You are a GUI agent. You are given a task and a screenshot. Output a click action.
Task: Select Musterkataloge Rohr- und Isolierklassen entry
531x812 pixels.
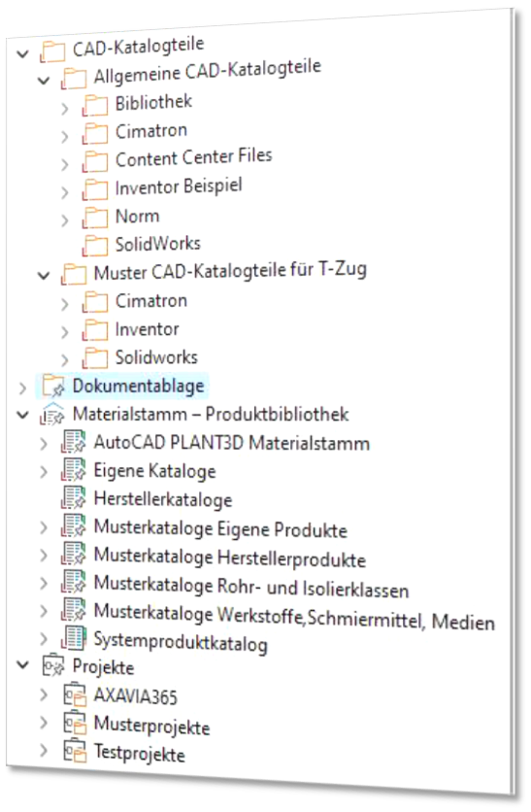tap(251, 587)
